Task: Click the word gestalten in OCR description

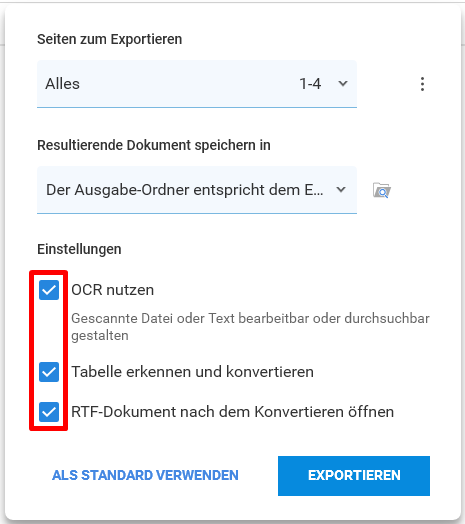Action: click(x=100, y=336)
